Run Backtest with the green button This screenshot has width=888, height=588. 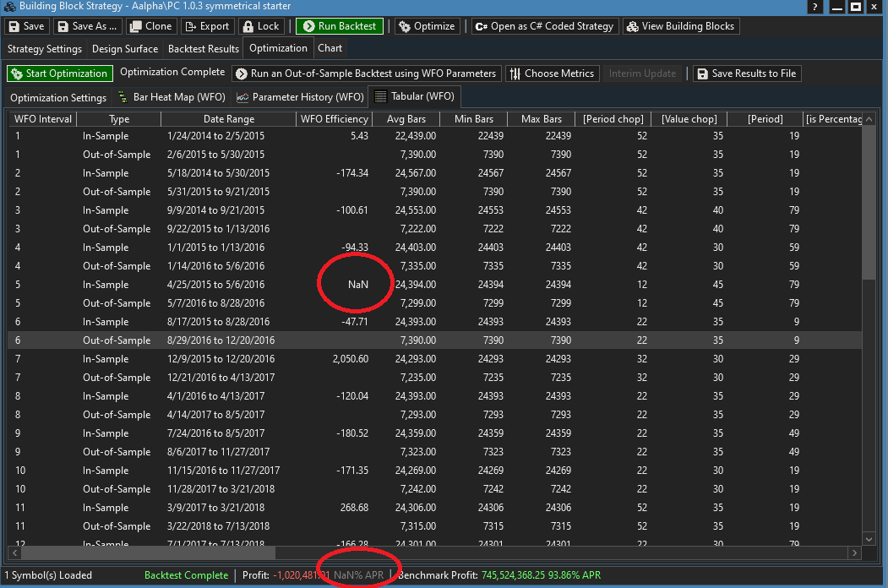click(339, 26)
